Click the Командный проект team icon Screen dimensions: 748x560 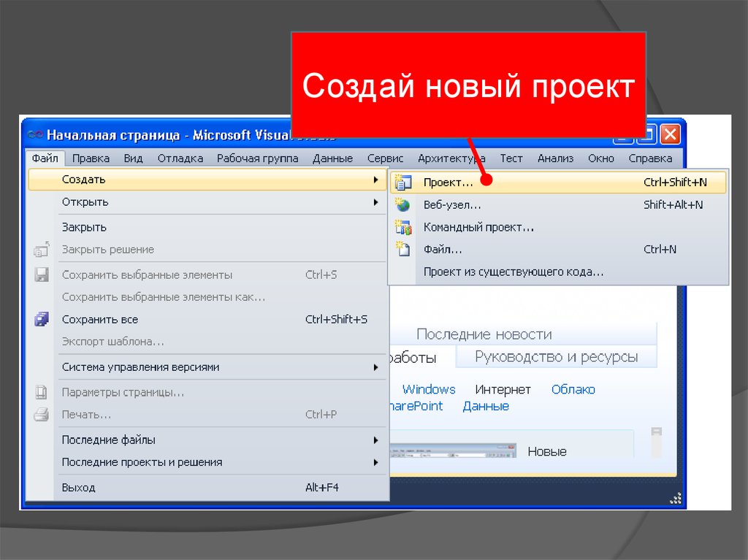pos(402,227)
